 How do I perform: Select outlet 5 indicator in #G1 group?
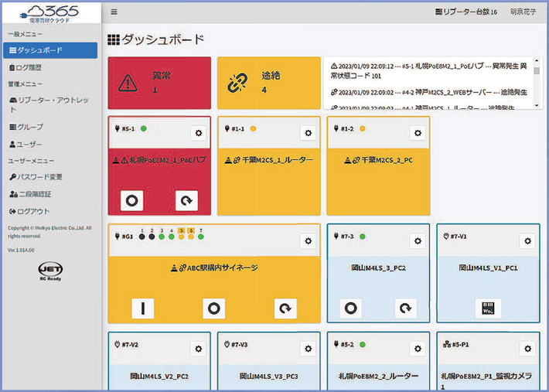181,236
